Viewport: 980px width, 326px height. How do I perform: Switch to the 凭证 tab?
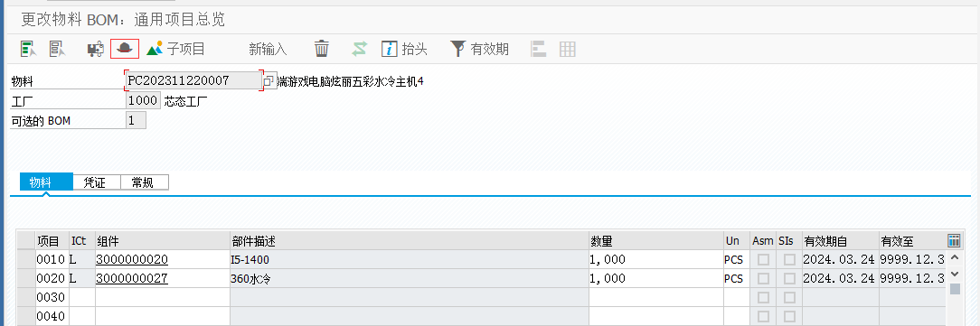point(95,182)
